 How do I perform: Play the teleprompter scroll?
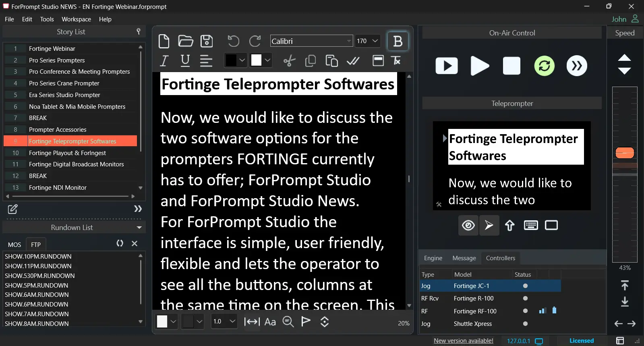point(480,66)
